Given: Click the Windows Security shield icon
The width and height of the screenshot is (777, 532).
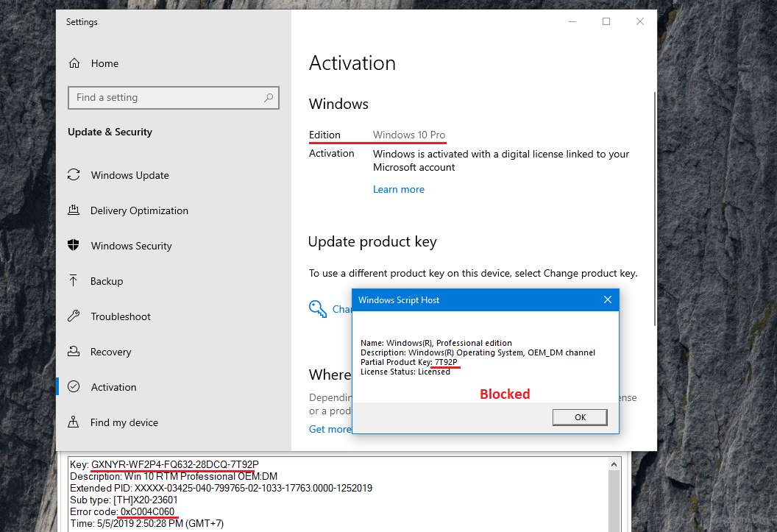Looking at the screenshot, I should (x=74, y=245).
